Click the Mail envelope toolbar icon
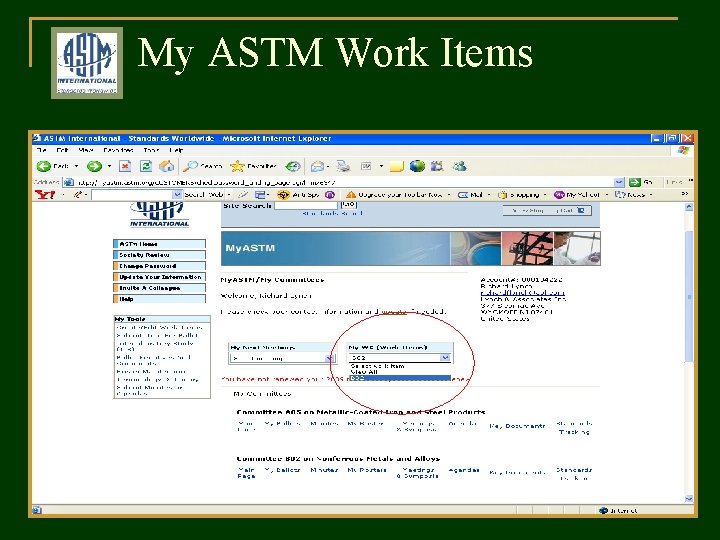Viewport: 720px width, 540px height. tap(317, 166)
